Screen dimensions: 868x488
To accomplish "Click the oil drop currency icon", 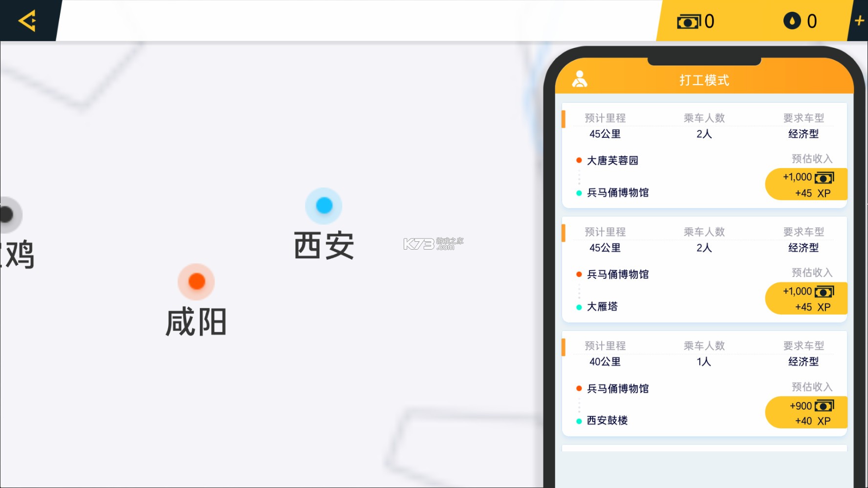I will [792, 21].
